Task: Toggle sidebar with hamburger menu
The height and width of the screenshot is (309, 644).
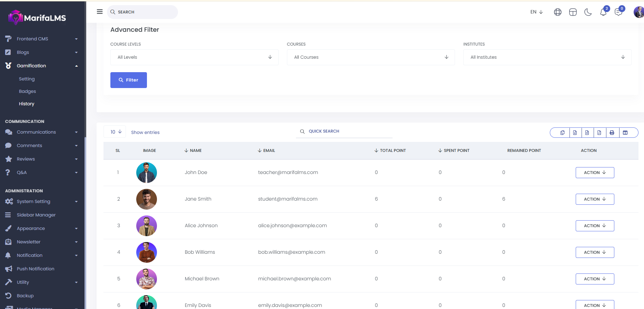Action: [100, 12]
